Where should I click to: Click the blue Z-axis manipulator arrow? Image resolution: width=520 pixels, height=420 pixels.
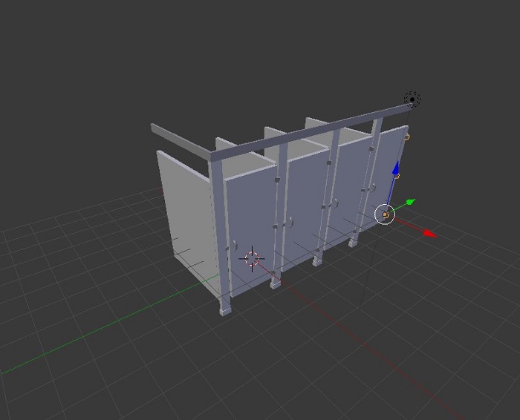point(396,168)
